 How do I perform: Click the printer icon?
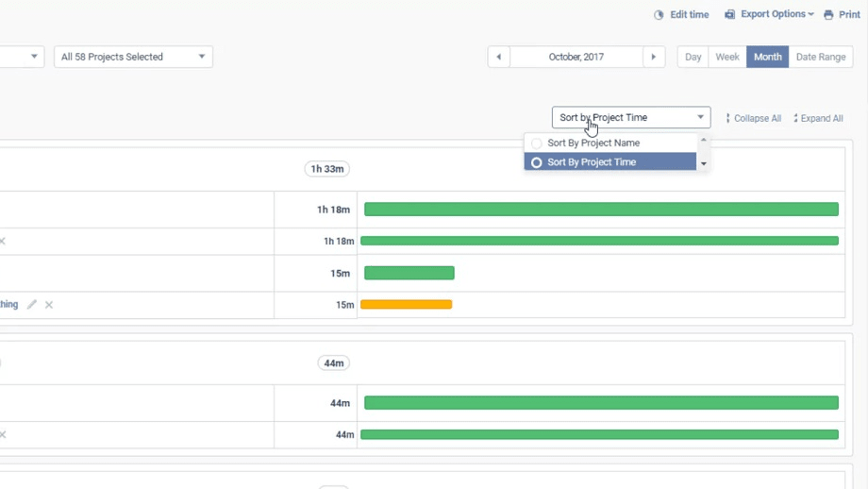coord(828,15)
